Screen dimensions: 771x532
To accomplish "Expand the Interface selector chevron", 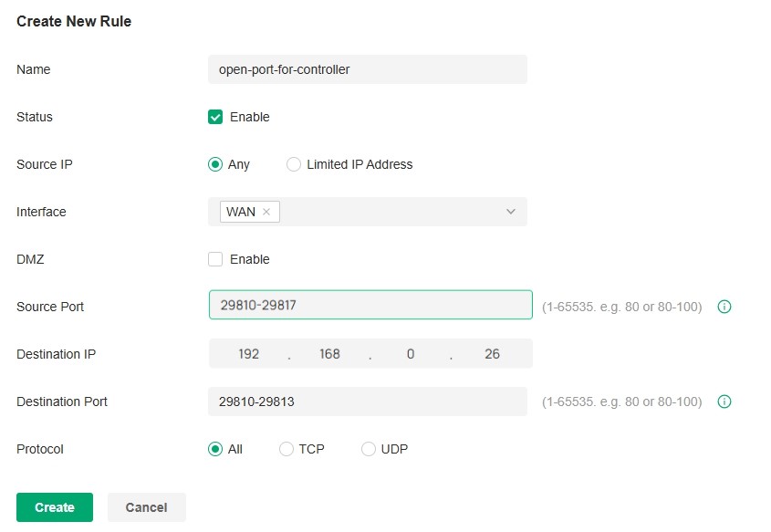I will tap(510, 211).
